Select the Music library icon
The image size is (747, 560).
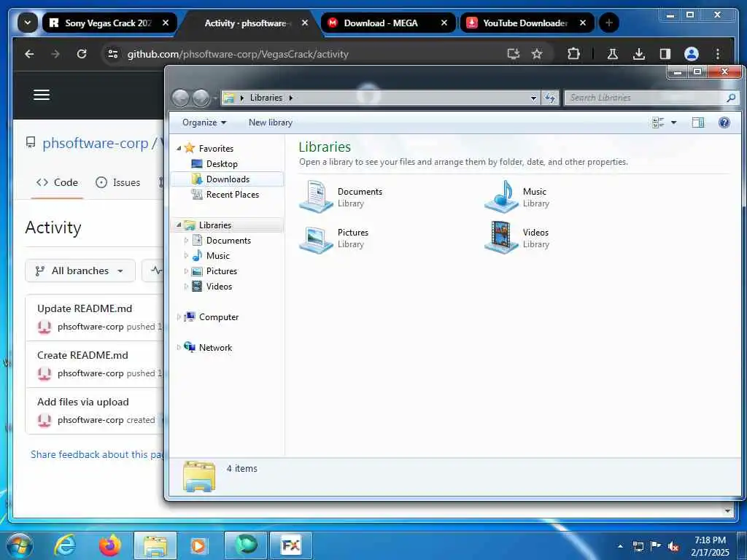[501, 195]
